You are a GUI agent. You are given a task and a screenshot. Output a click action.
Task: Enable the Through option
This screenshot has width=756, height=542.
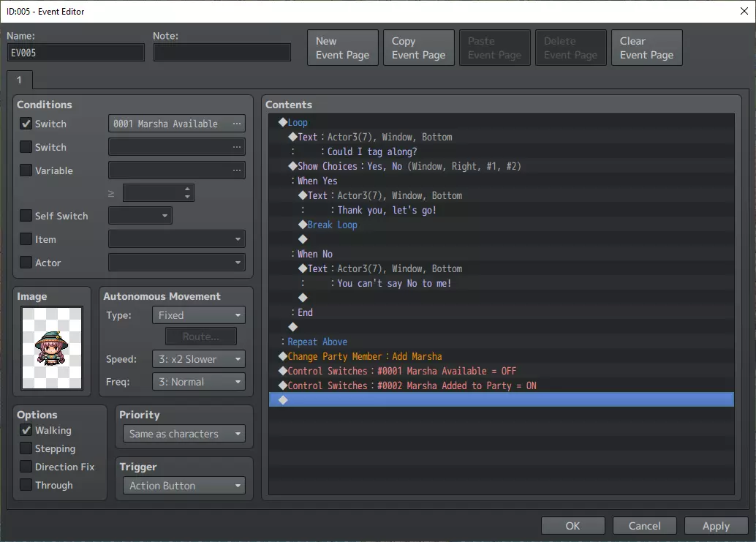tap(26, 486)
